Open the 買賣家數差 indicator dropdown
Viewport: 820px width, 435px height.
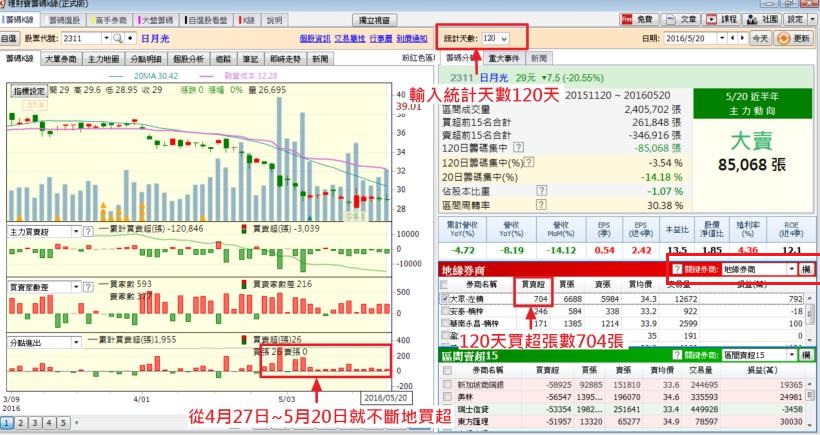tap(76, 287)
